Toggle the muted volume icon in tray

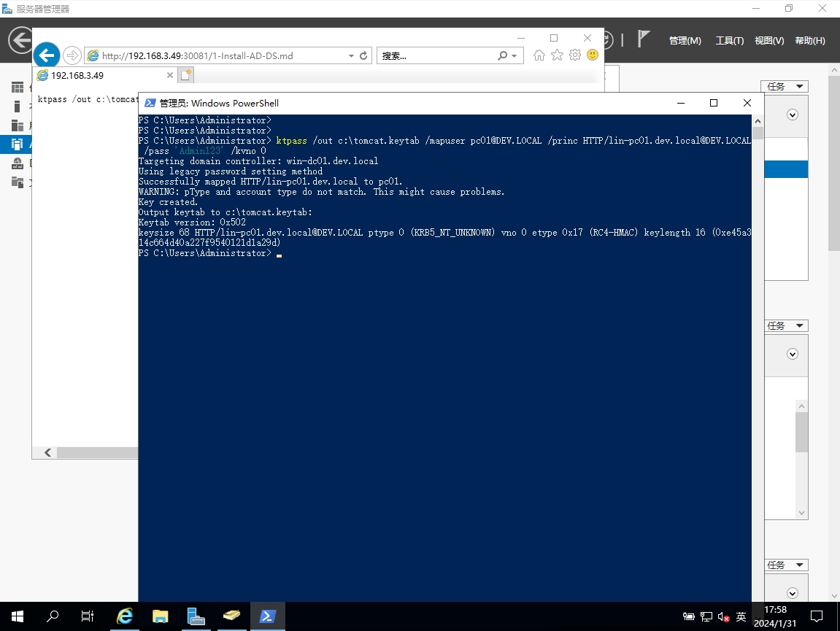pos(723,617)
